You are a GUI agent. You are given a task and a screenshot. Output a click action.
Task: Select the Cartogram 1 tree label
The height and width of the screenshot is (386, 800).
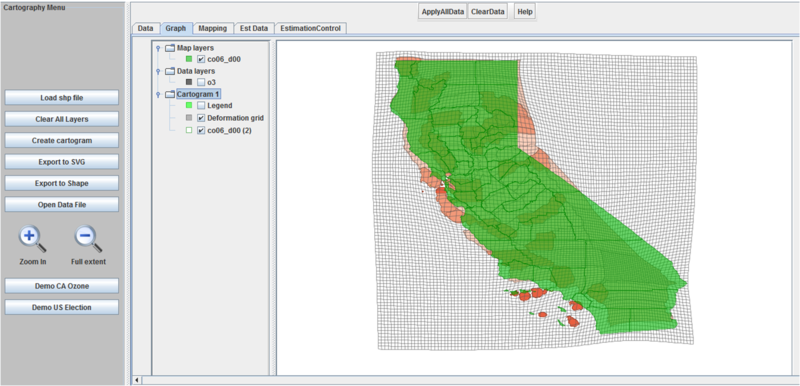(x=198, y=94)
